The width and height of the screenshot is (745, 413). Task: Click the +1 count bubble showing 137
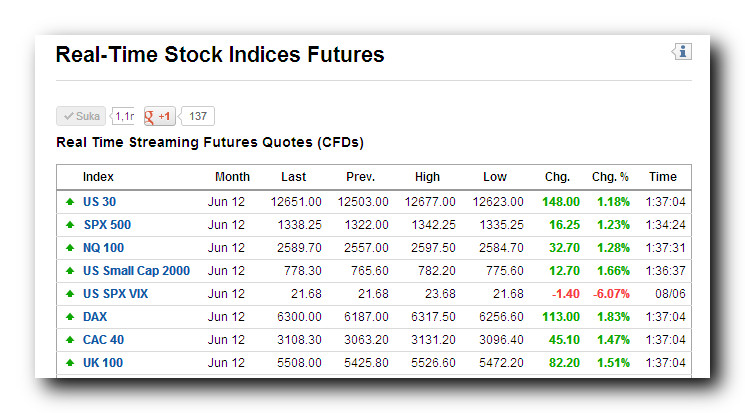[x=198, y=117]
